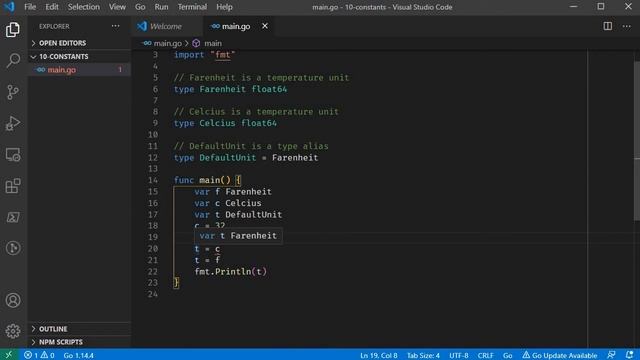
Task: Click the remote window indicator in status bar
Action: tap(9, 355)
